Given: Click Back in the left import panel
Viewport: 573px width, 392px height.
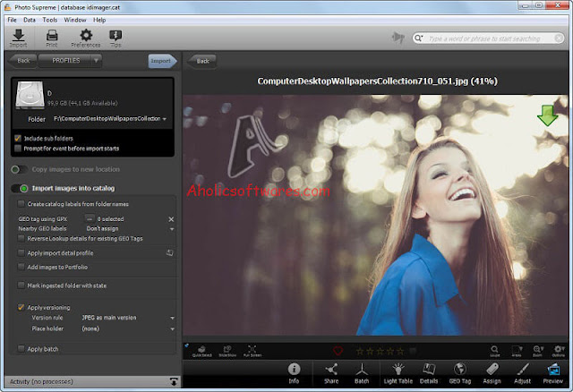Looking at the screenshot, I should pyautogui.click(x=22, y=61).
